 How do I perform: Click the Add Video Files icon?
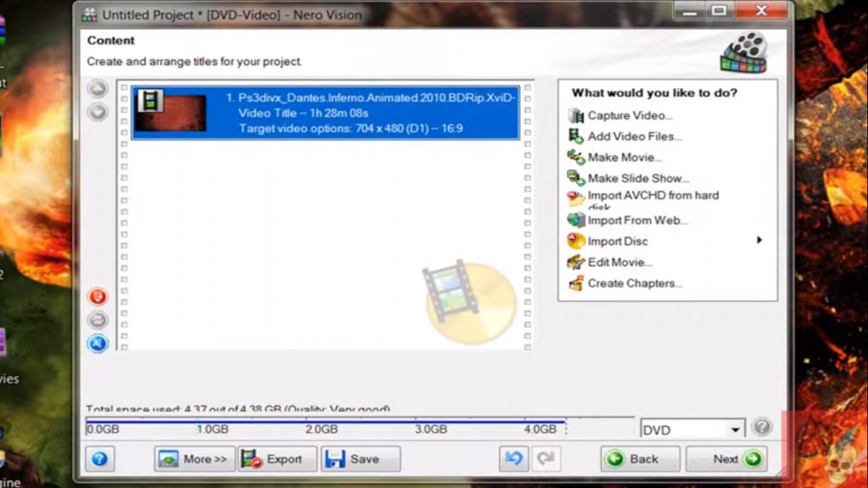click(576, 136)
